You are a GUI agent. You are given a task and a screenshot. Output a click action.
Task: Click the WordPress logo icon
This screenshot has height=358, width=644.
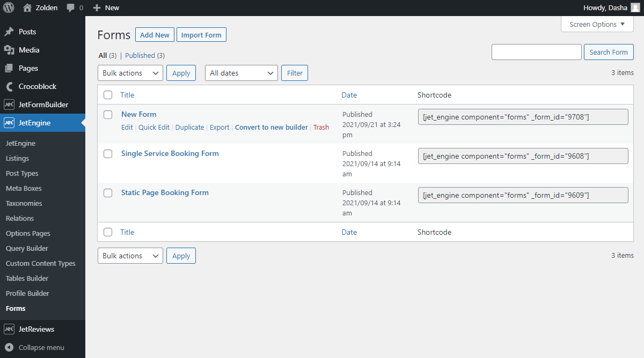(9, 8)
